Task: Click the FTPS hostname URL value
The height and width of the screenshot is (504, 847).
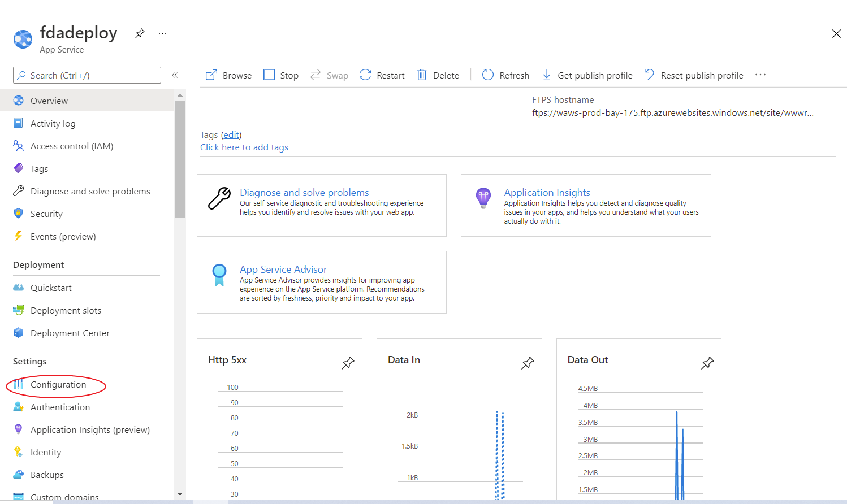Action: point(673,113)
